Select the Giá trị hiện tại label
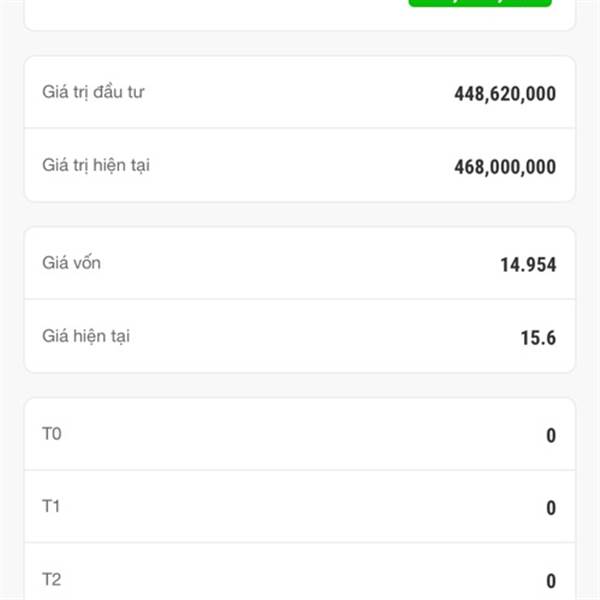The width and height of the screenshot is (600, 600). [96, 165]
